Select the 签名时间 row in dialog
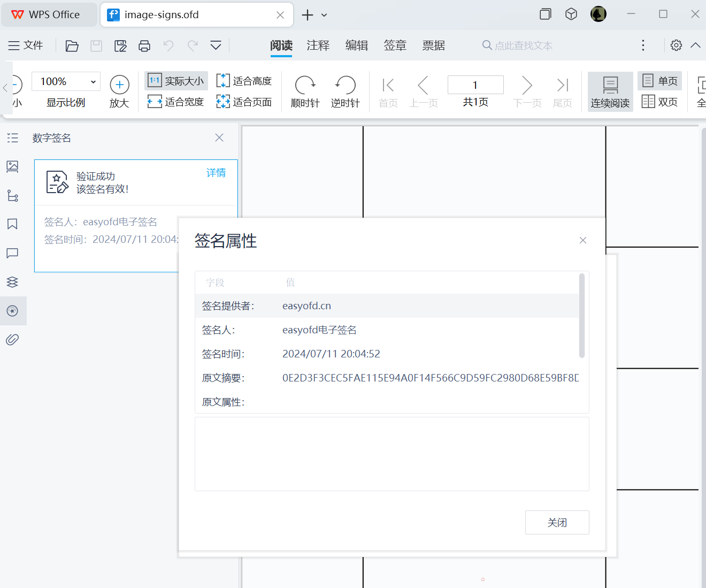Image resolution: width=706 pixels, height=588 pixels. pyautogui.click(x=387, y=354)
